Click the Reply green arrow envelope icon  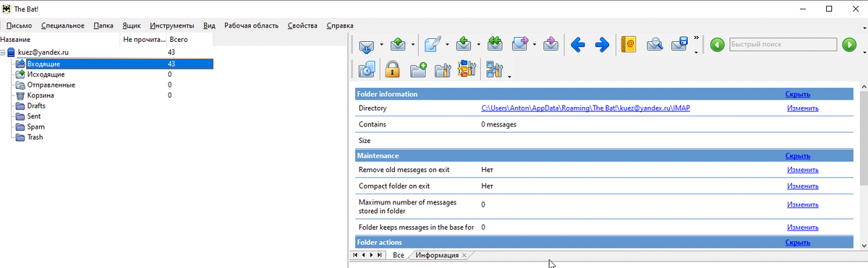(464, 45)
